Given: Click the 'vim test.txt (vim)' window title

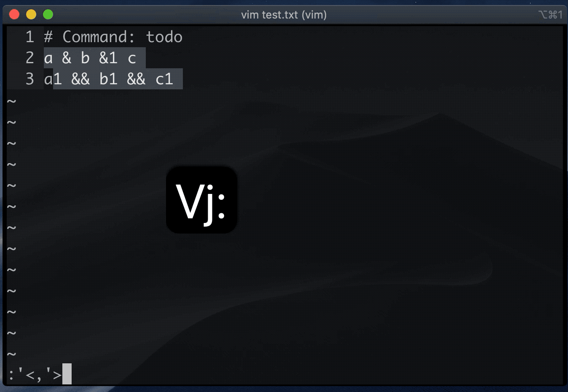Looking at the screenshot, I should [284, 15].
